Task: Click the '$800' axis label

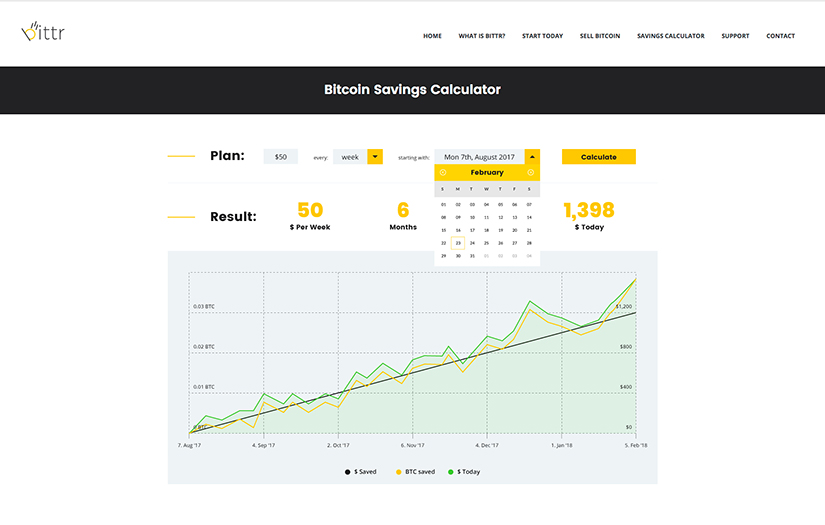Action: point(626,347)
